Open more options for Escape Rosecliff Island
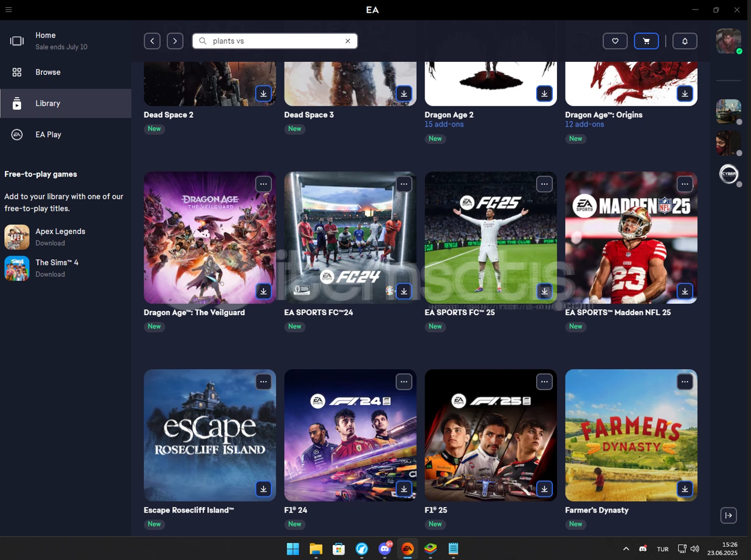This screenshot has width=751, height=560. [x=264, y=381]
